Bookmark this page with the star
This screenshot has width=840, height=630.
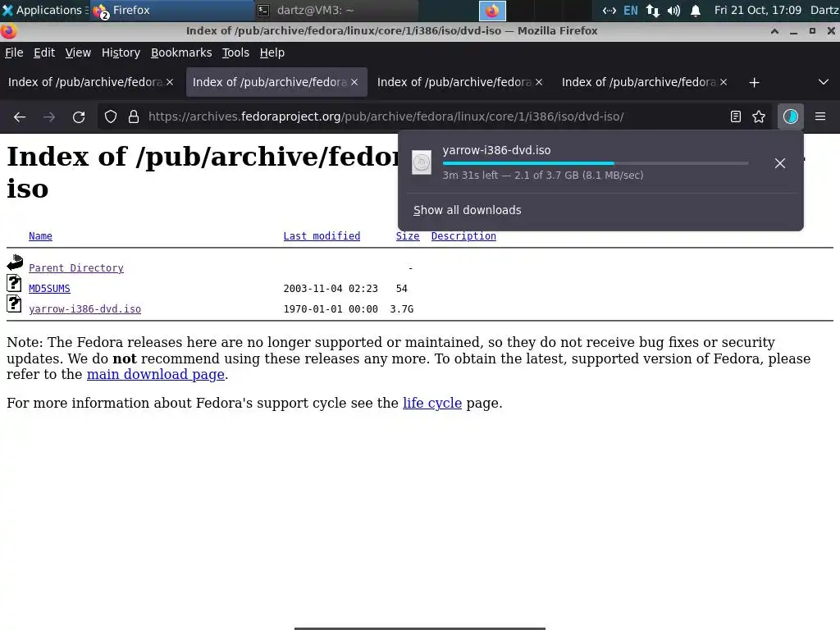(x=759, y=116)
